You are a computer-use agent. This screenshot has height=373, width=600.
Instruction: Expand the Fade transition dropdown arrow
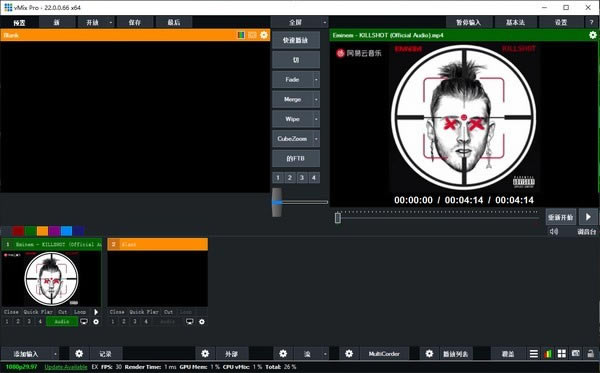316,80
